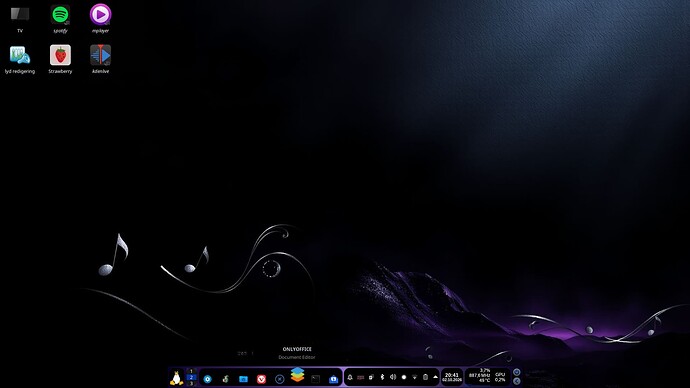690x388 pixels.
Task: Open the volume speaker tray icon
Action: pos(393,377)
